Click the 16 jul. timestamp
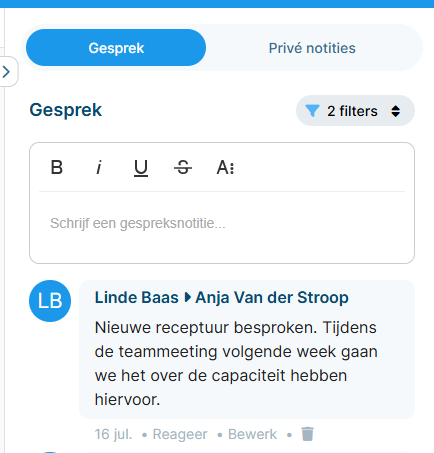Image resolution: width=434 pixels, height=453 pixels. coord(113,434)
